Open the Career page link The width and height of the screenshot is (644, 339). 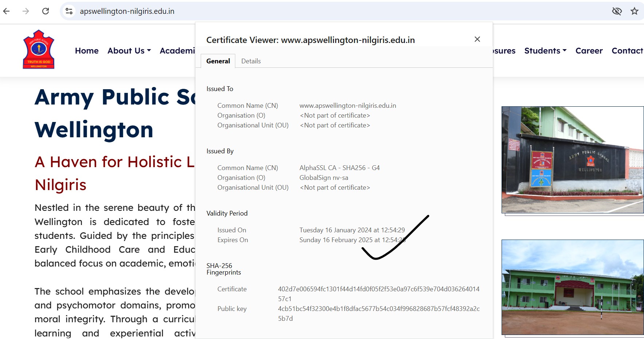pyautogui.click(x=589, y=51)
